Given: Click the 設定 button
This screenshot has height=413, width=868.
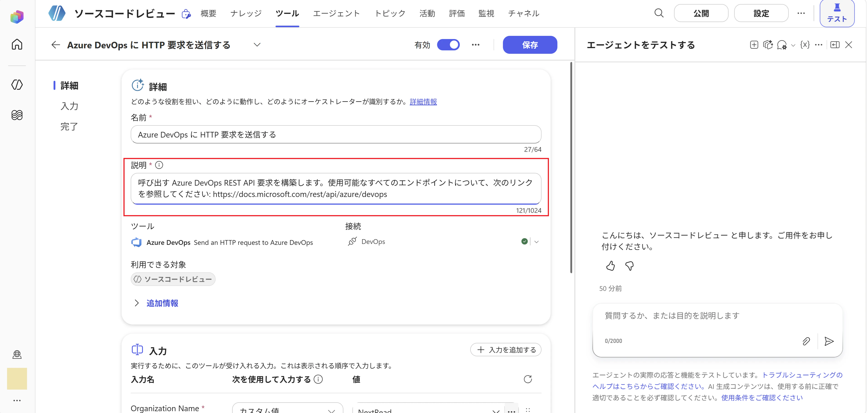Looking at the screenshot, I should point(761,13).
